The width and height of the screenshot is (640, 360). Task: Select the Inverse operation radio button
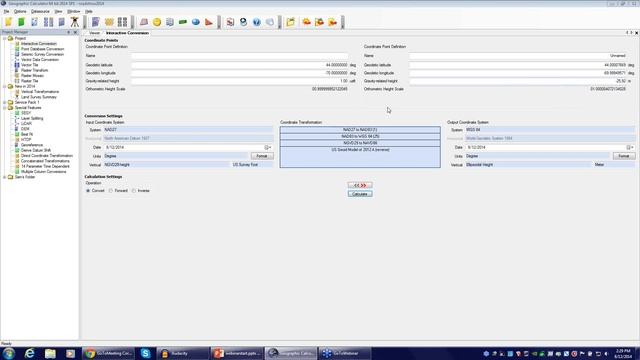click(x=134, y=191)
